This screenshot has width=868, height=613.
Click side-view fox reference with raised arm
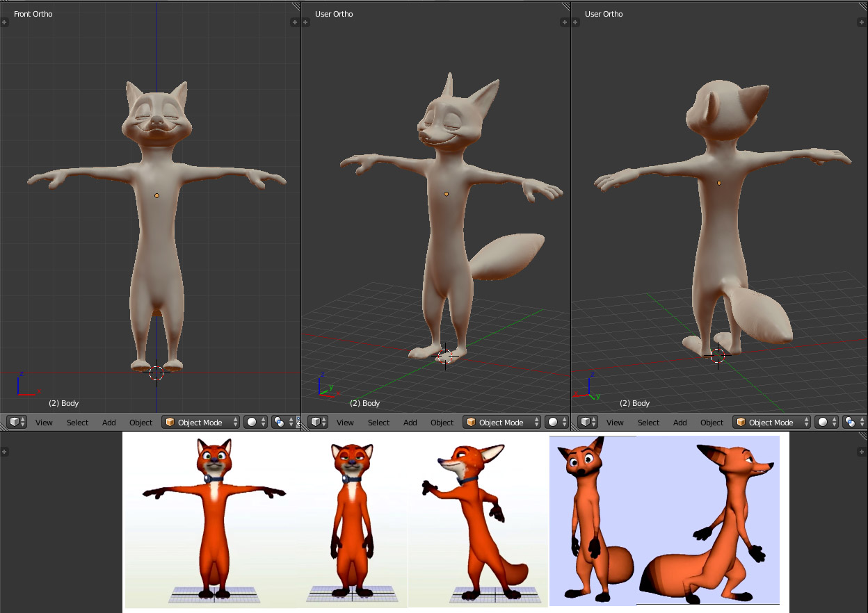[476, 521]
